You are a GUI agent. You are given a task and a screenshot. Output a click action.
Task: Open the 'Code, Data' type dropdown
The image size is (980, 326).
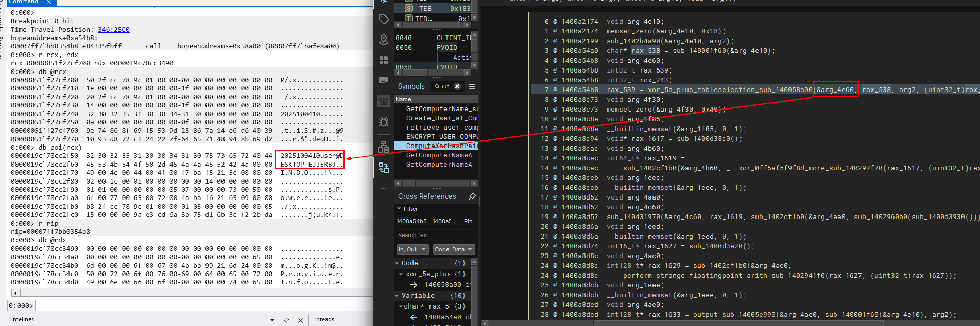tap(453, 249)
